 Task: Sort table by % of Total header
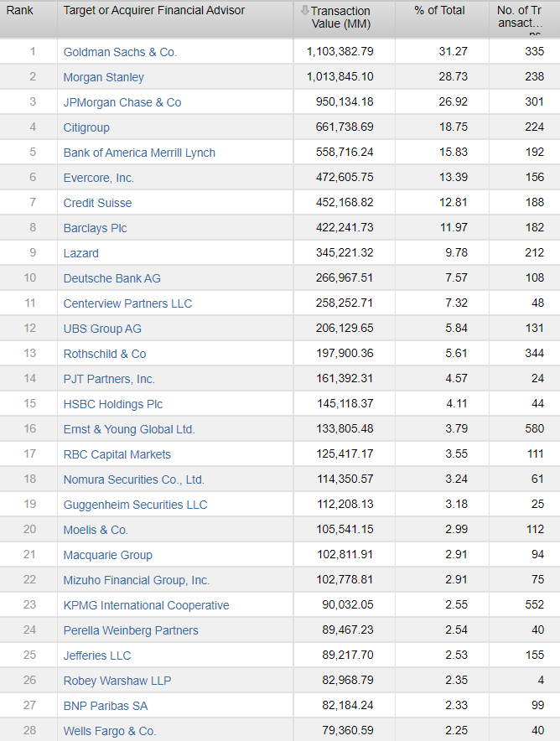[x=439, y=10]
